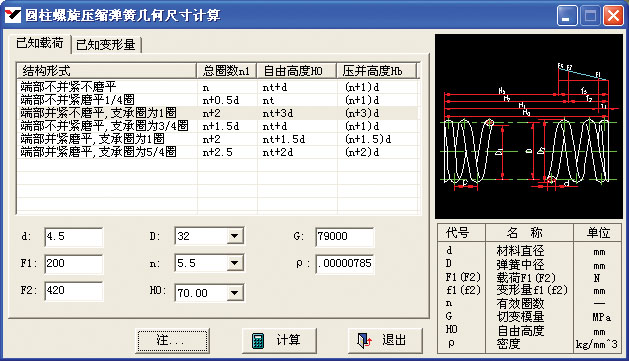Switch to the 已知变形量 tab
Screen dimensions: 629x361
click(x=106, y=45)
